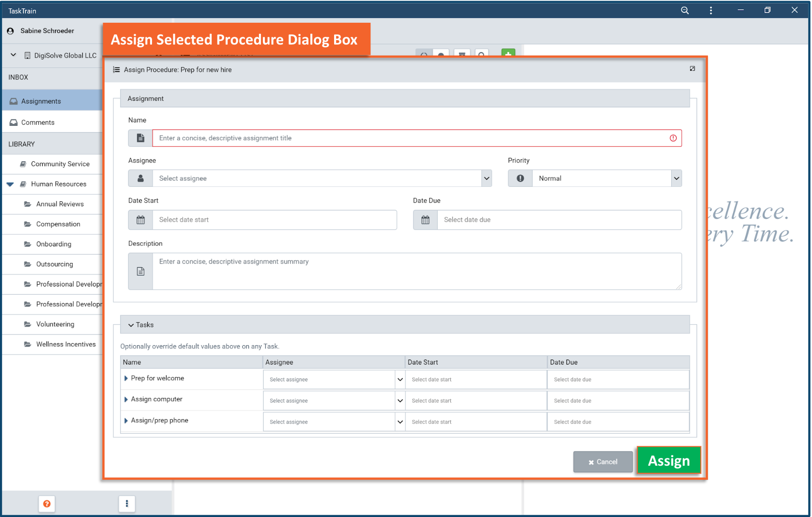This screenshot has height=517, width=812.
Task: Select the Onboarding folder
Action: click(54, 244)
